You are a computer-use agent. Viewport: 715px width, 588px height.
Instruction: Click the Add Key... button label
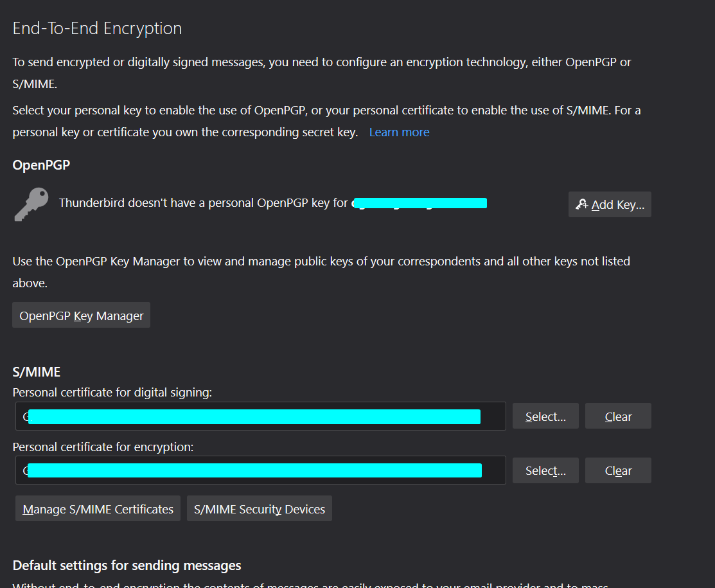click(x=618, y=205)
